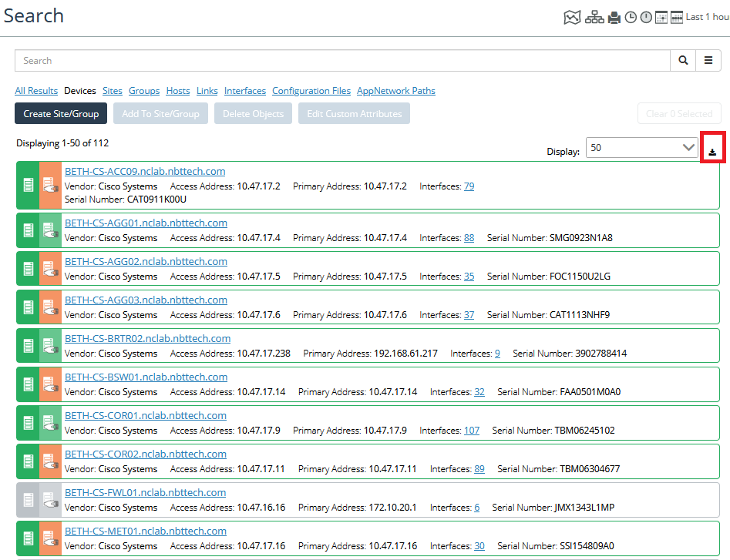Open the Last 1 hour time range selector
The image size is (730, 560).
pos(707,17)
